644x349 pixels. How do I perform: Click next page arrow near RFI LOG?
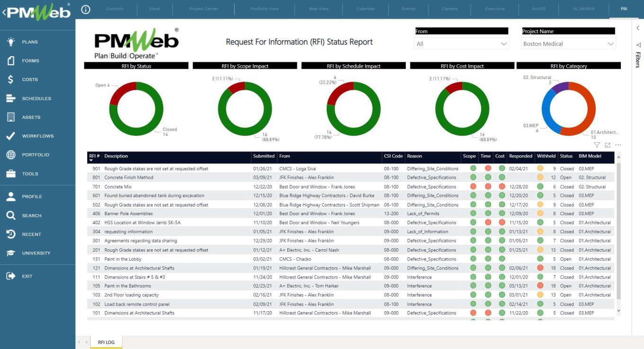[87, 342]
